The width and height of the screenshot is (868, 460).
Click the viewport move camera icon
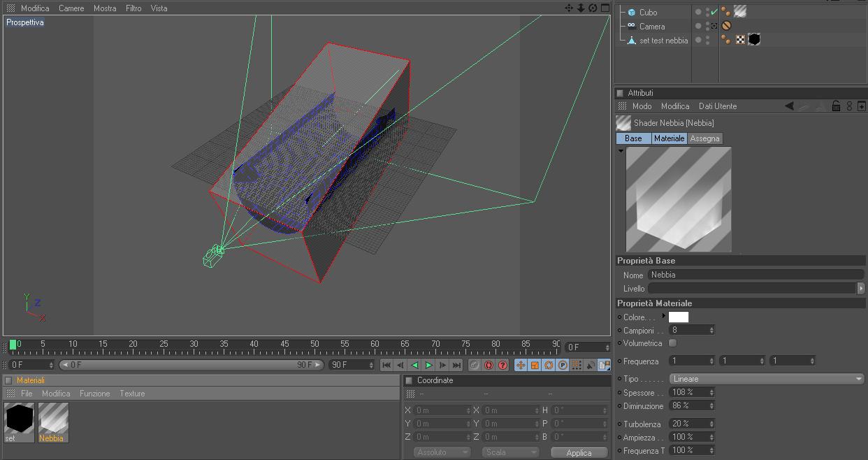tap(569, 8)
